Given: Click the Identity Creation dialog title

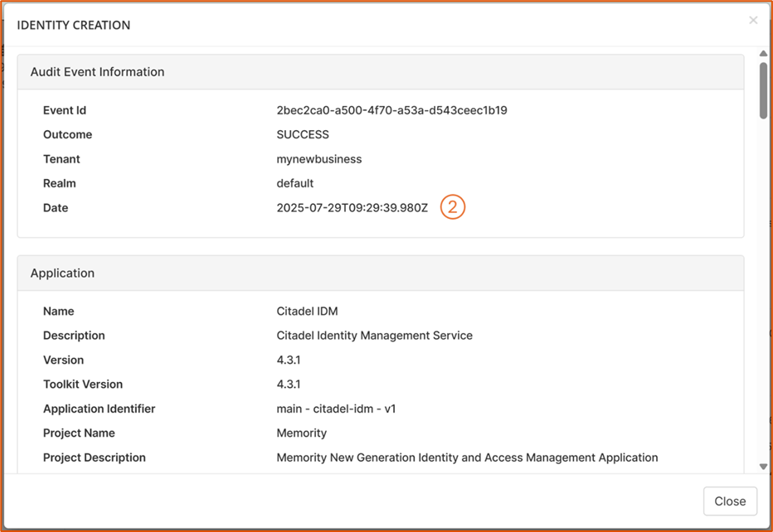Looking at the screenshot, I should click(x=74, y=25).
